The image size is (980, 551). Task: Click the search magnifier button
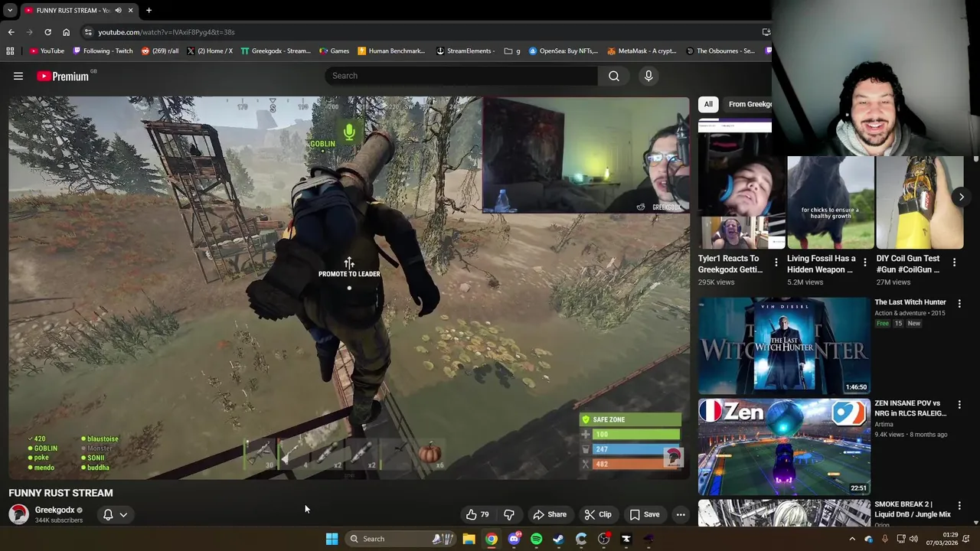click(x=614, y=76)
